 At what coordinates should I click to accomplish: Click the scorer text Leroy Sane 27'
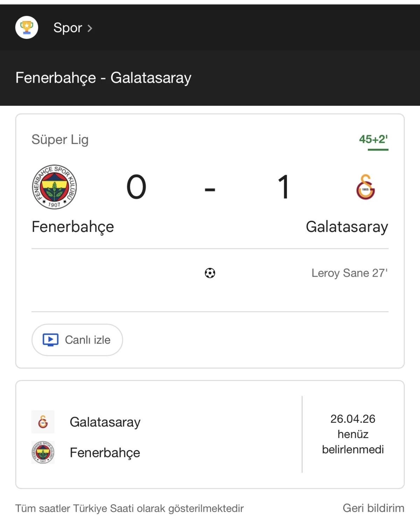click(350, 273)
